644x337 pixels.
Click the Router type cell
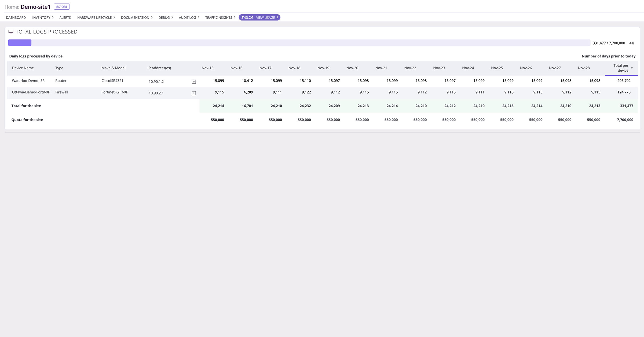tap(61, 80)
